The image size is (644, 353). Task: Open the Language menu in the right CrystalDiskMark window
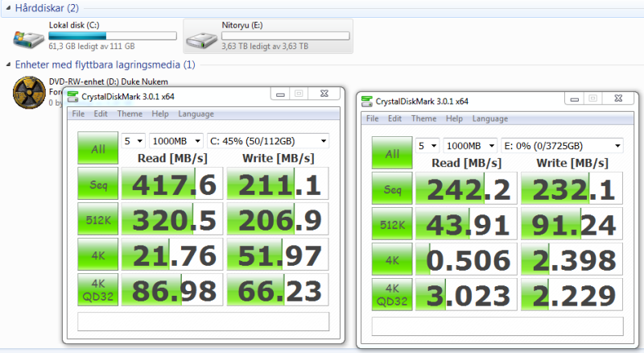tap(490, 118)
